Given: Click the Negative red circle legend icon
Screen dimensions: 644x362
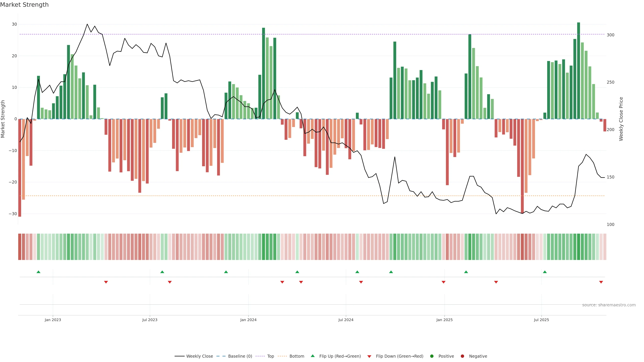Looking at the screenshot, I should click(x=462, y=356).
